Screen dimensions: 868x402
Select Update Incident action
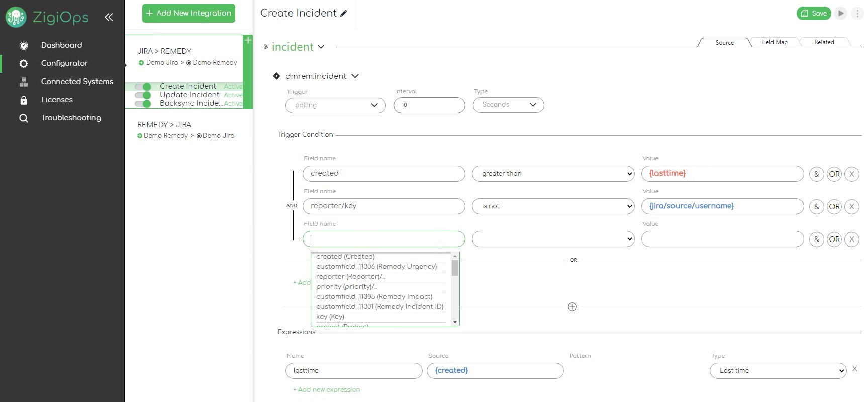189,95
